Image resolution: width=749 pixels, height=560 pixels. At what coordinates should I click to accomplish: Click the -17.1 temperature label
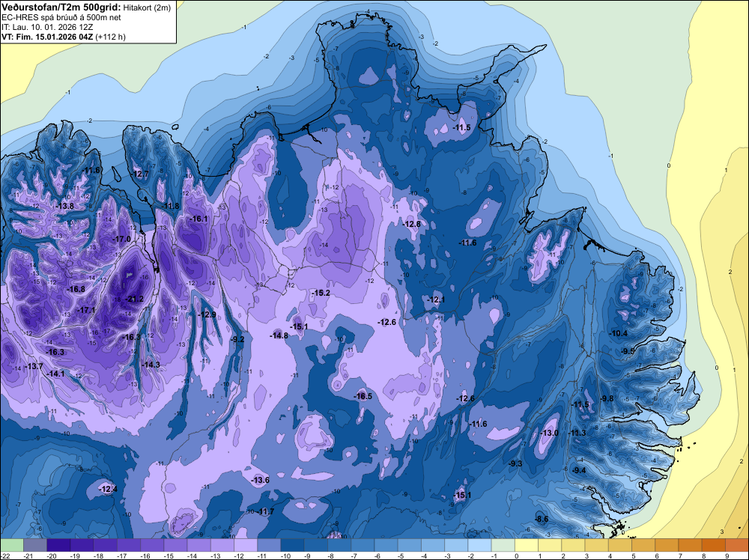pos(86,310)
